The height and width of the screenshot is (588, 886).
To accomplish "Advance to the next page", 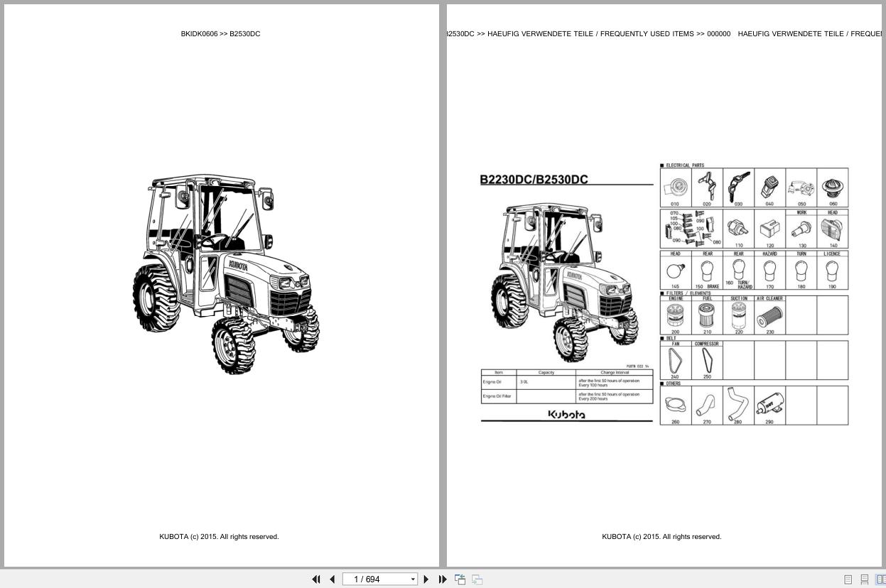I will click(426, 579).
